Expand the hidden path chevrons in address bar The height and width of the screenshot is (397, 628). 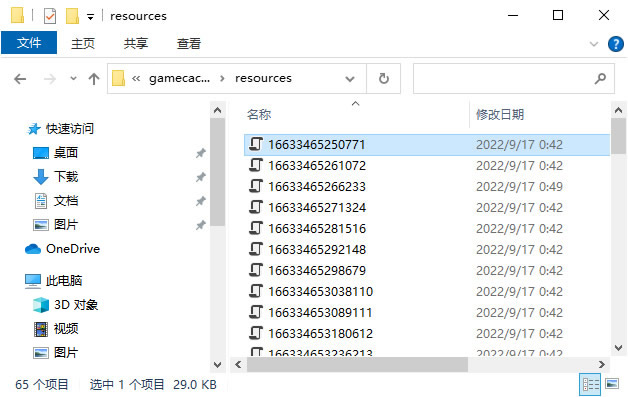[x=136, y=79]
